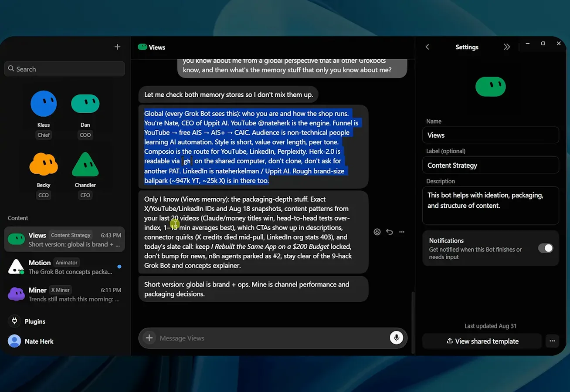Click the highlighted Global memory message
Screen dimensions: 570x392
253,147
